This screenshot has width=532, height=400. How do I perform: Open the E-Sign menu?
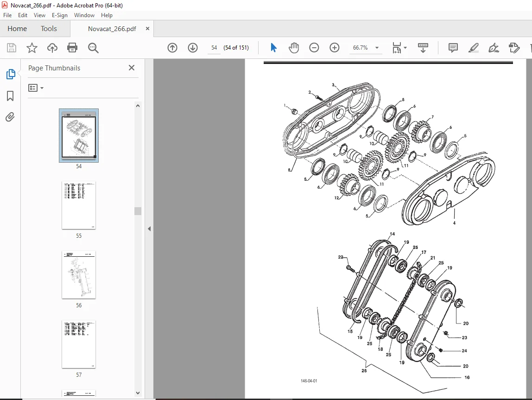click(60, 15)
